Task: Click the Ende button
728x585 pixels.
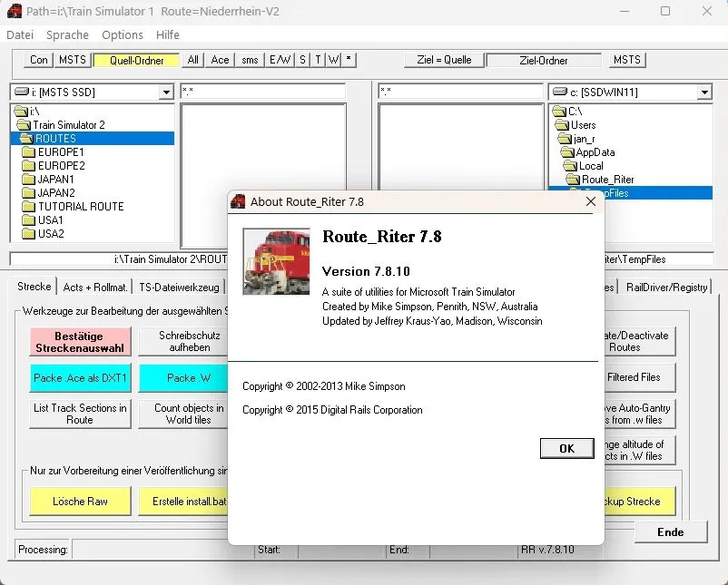Action: [x=671, y=532]
